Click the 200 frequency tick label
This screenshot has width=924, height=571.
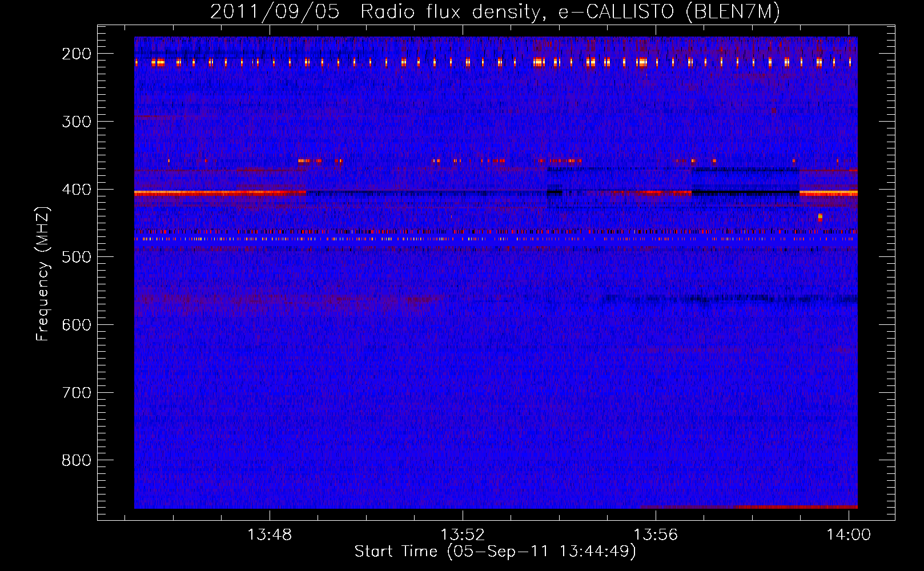click(x=77, y=54)
